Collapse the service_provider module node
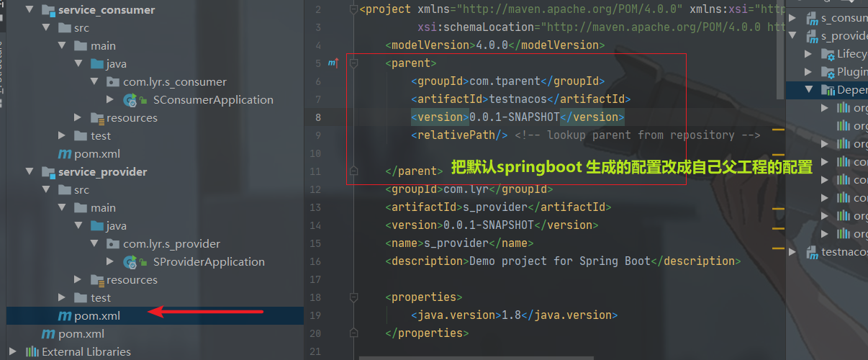 tap(29, 172)
